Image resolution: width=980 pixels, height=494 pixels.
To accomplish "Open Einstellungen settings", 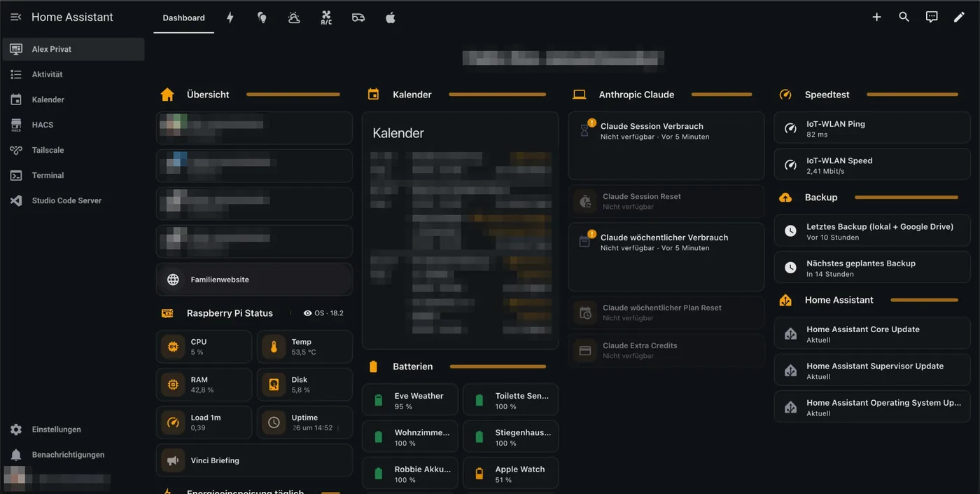I will coord(73,430).
